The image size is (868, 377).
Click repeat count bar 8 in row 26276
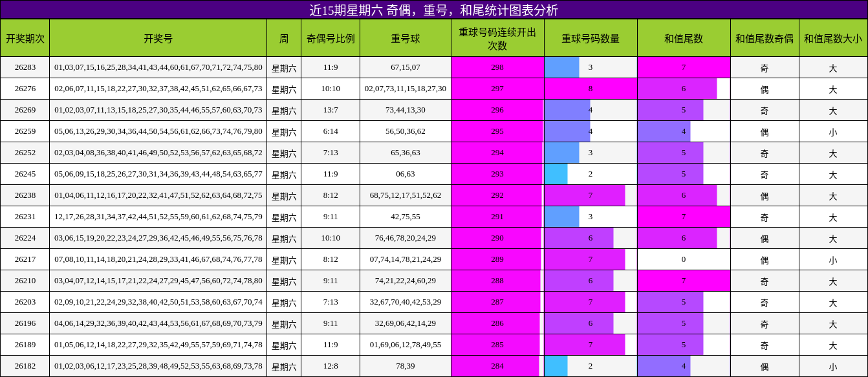point(591,89)
